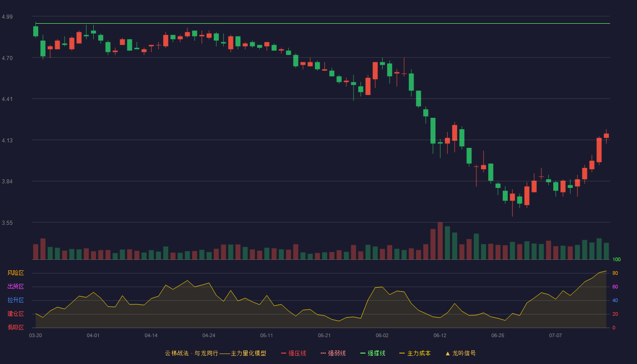Toggle the 强弱线 legend entry
The height and width of the screenshot is (364, 637).
pyautogui.click(x=333, y=353)
